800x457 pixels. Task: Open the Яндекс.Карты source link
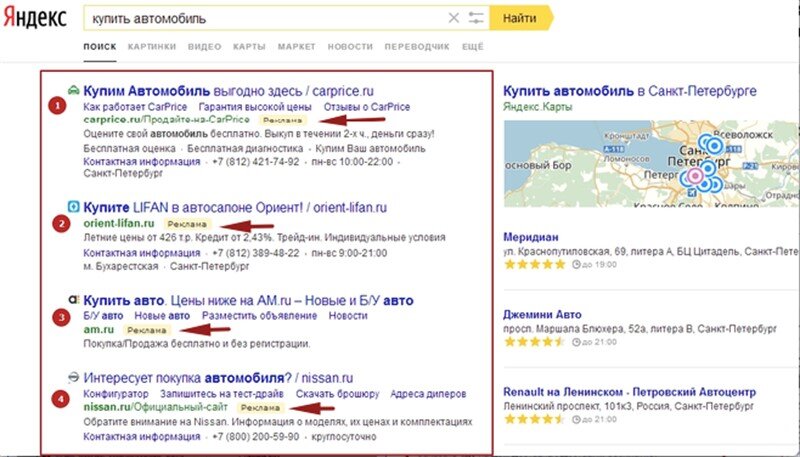(538, 107)
